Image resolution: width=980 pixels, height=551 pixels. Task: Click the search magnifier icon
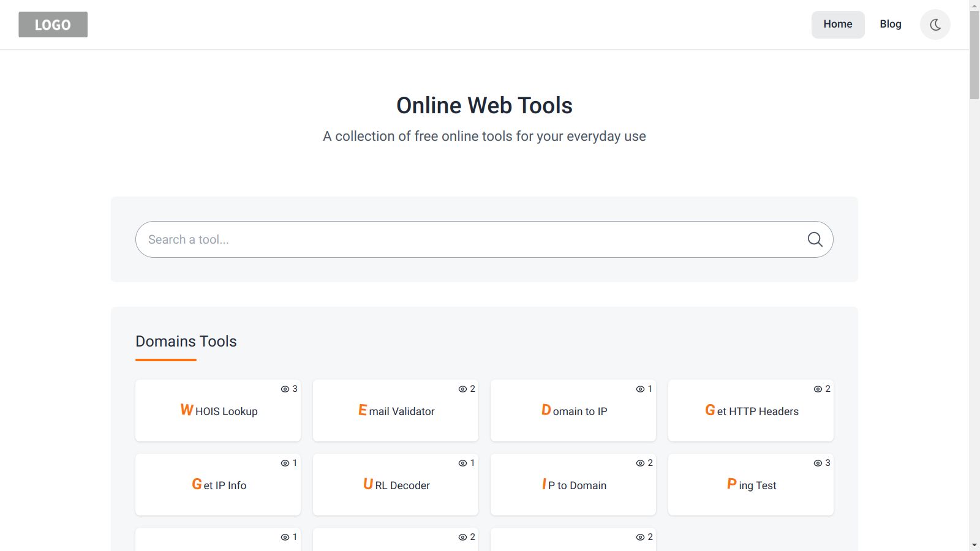point(815,239)
